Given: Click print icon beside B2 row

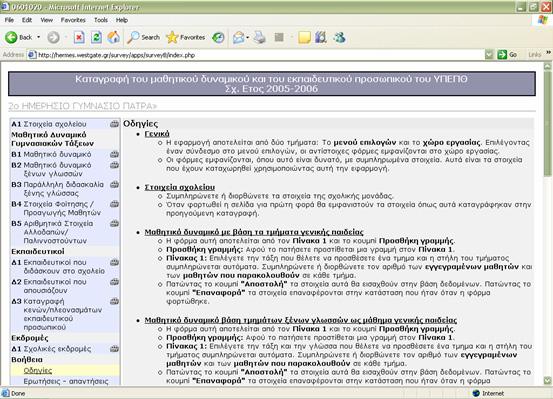Looking at the screenshot, I should (114, 165).
